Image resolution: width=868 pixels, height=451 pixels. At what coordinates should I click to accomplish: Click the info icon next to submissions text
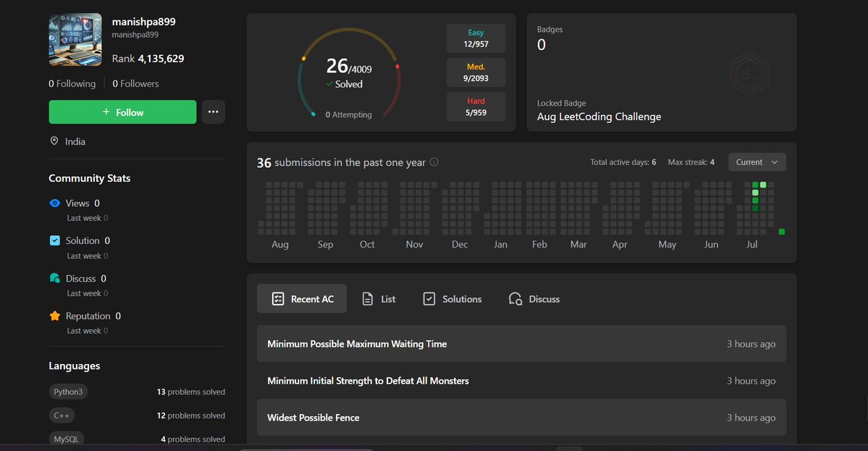[x=434, y=162]
